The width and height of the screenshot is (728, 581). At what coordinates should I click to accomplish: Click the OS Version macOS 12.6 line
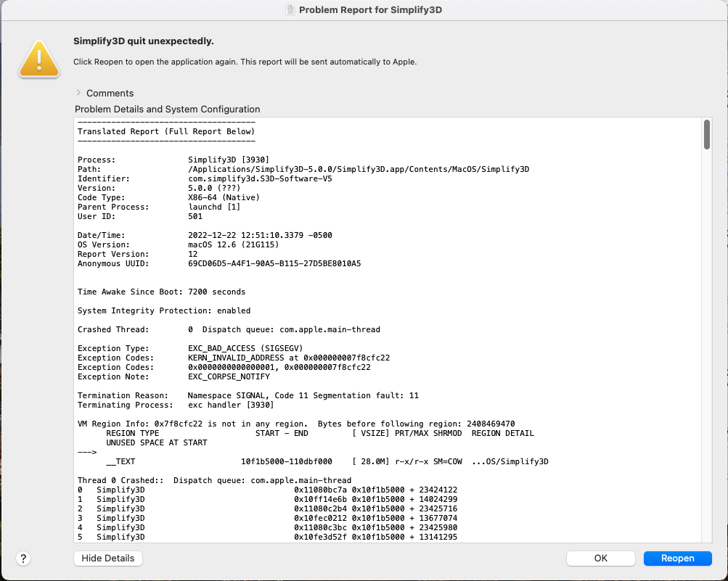click(179, 244)
